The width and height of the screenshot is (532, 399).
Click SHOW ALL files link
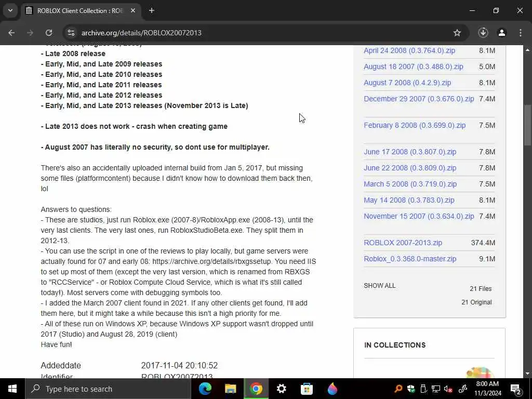pyautogui.click(x=379, y=286)
